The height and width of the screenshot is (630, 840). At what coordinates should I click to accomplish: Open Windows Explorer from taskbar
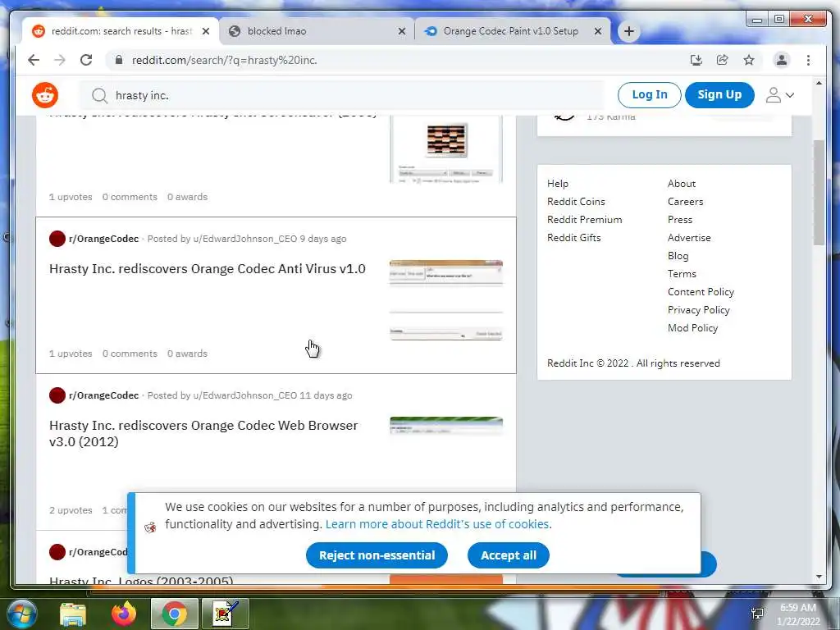click(73, 614)
